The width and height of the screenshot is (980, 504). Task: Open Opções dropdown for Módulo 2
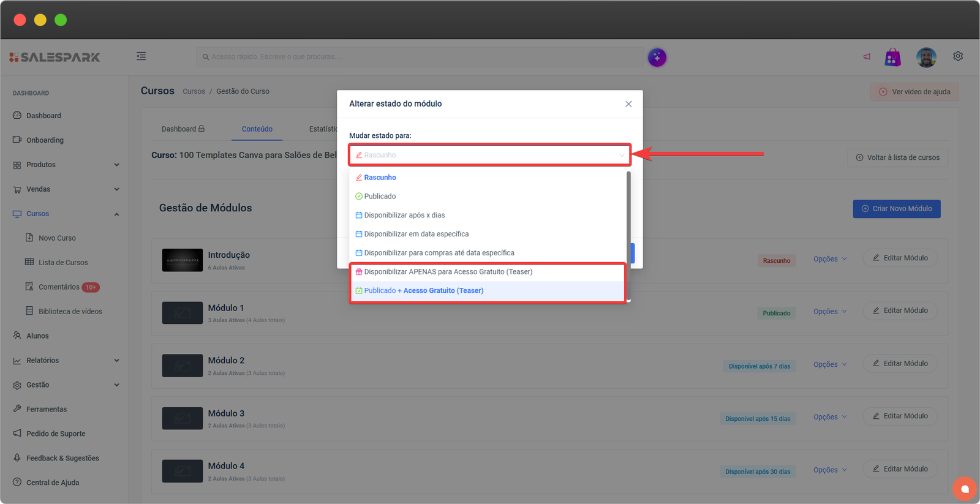(829, 364)
